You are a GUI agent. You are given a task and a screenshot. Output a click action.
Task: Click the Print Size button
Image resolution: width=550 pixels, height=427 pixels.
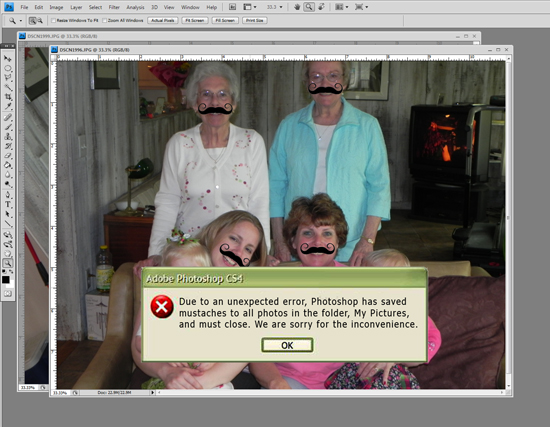coord(255,21)
